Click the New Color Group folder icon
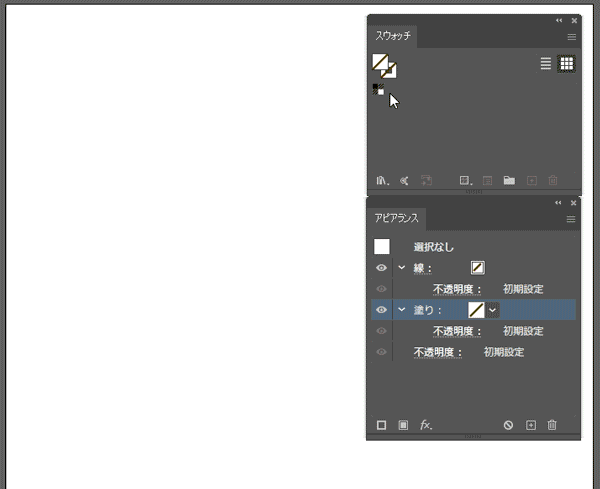Screen dimensions: 600x489 click(x=509, y=181)
